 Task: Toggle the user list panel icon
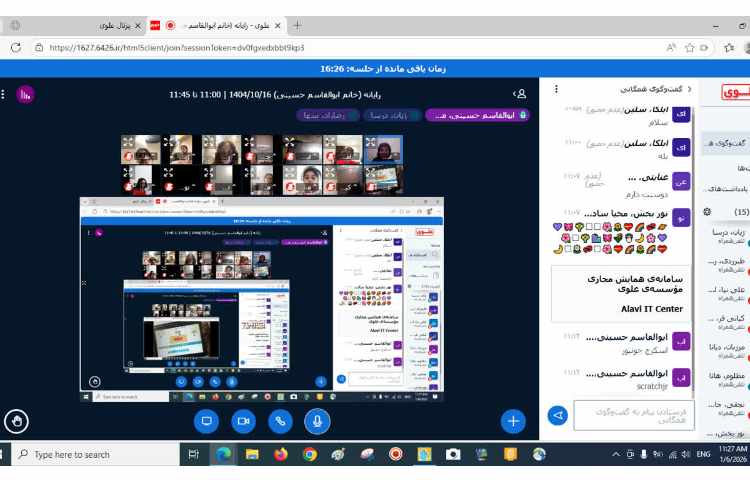pos(519,94)
